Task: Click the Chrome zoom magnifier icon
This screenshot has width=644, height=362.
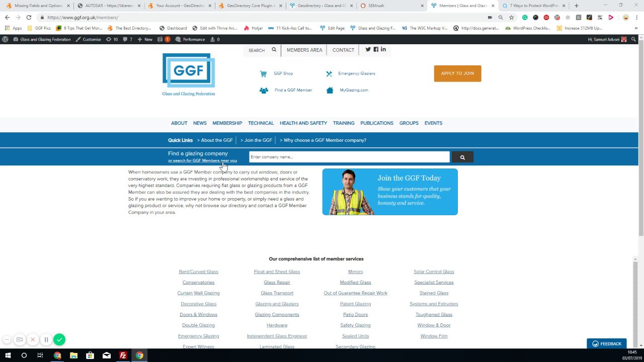Action: 501,18
